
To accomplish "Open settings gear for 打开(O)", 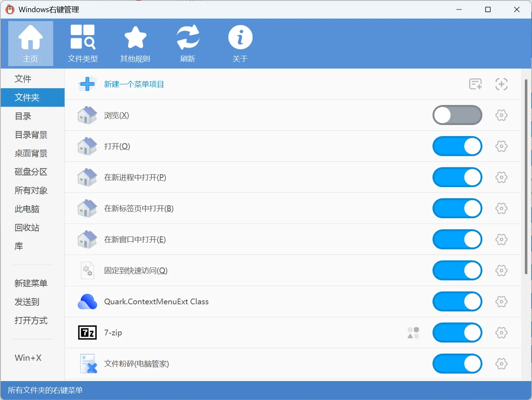I will click(501, 146).
